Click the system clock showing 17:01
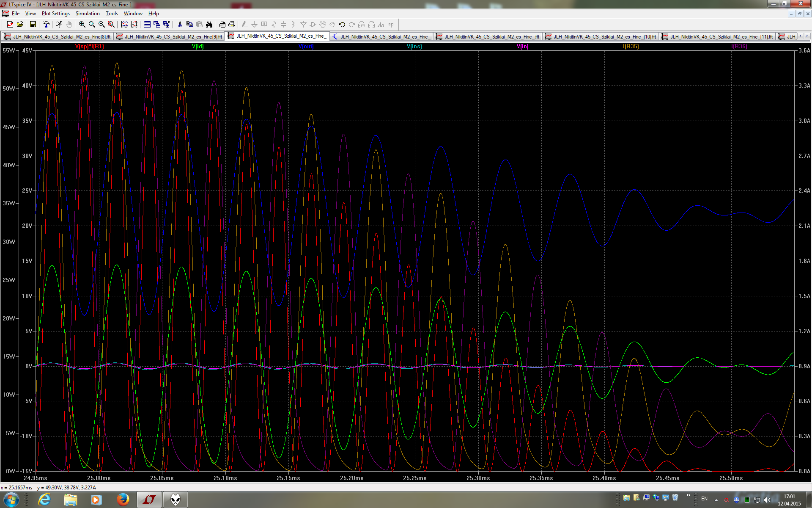Image resolution: width=812 pixels, height=508 pixels. 789,500
